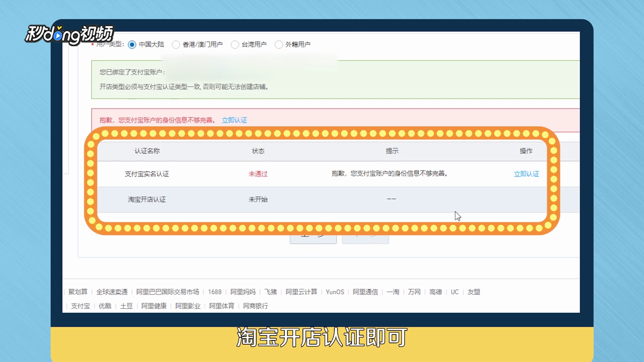Image resolution: width=644 pixels, height=362 pixels.
Task: Open the UC footer link
Action: point(455,292)
